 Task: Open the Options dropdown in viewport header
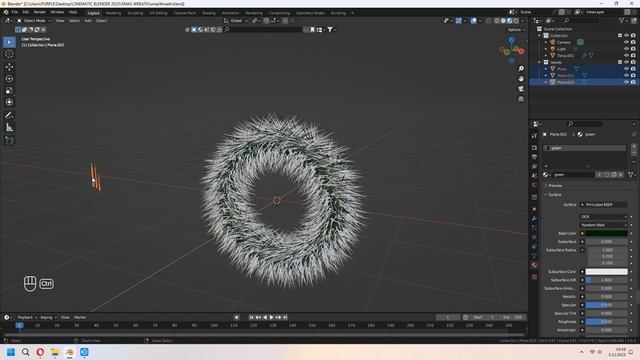(516, 30)
